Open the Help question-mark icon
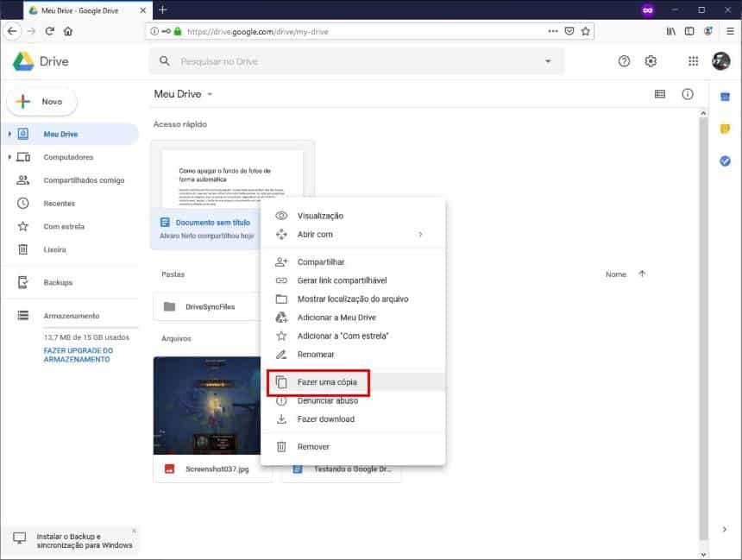 pyautogui.click(x=624, y=61)
